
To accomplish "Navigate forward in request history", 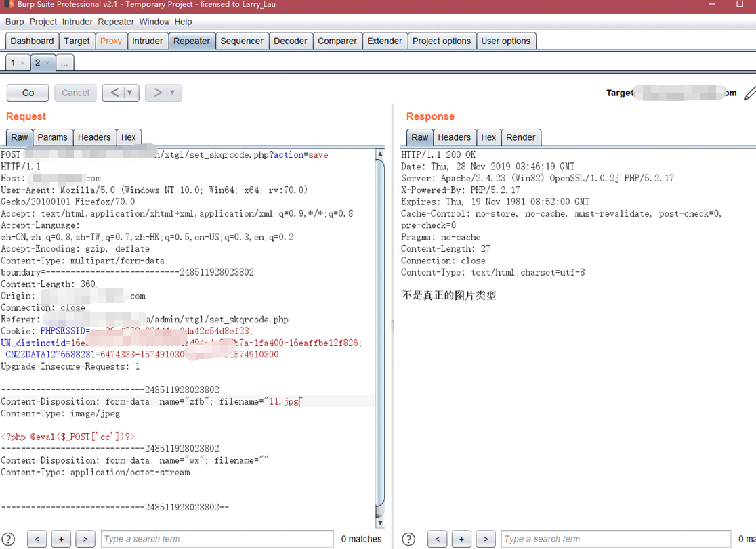I will [x=157, y=93].
